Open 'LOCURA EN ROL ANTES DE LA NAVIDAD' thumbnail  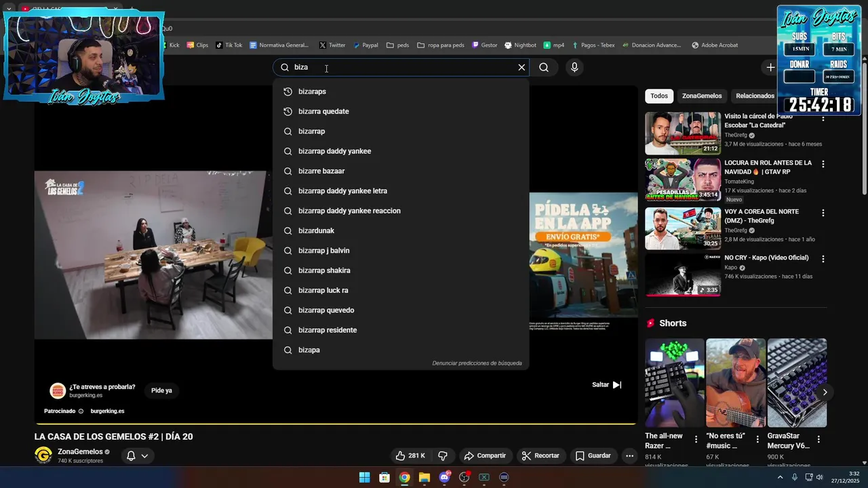pos(683,180)
